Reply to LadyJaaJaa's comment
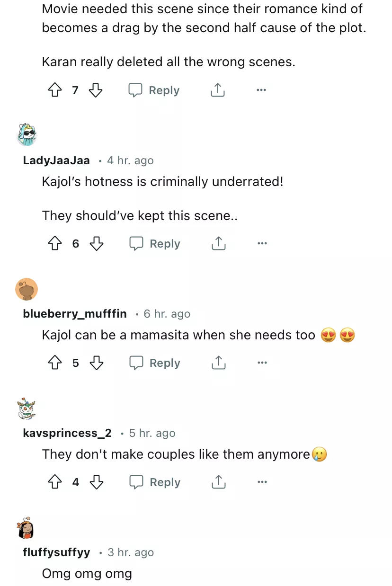Image resolution: width=392 pixels, height=586 pixels. coord(155,243)
